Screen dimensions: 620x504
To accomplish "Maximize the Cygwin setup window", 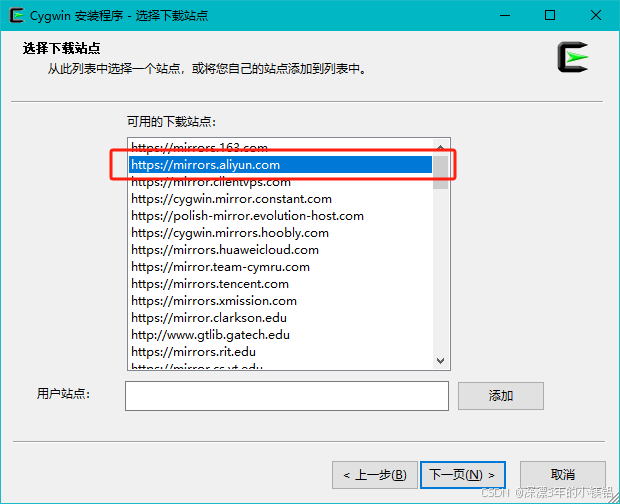I will (550, 15).
